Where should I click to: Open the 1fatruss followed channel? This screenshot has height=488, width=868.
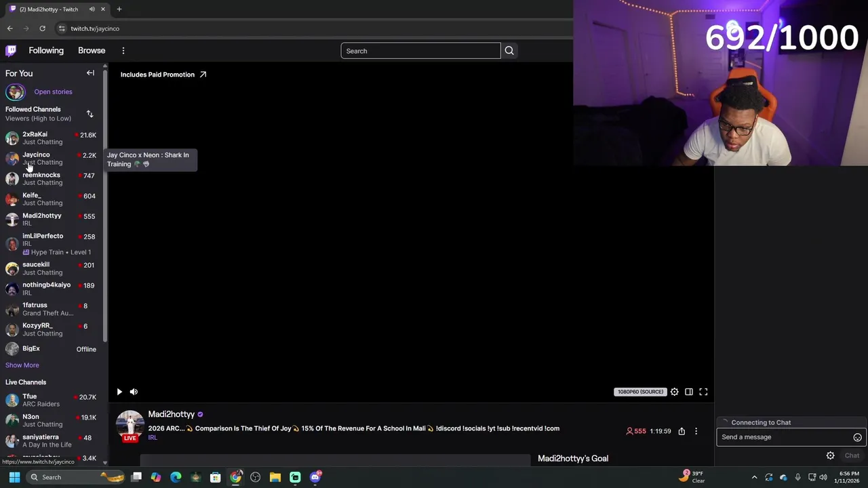click(53, 309)
